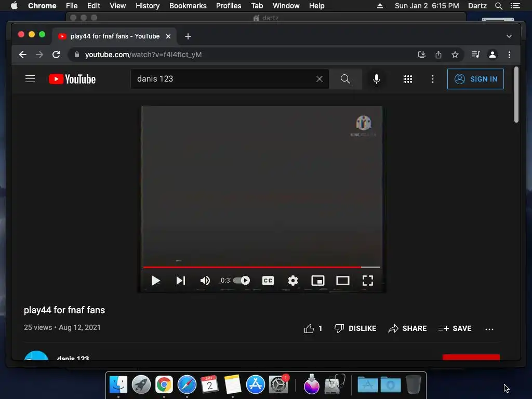Screen dimensions: 532x399
Task: View site information lock icon
Action: pyautogui.click(x=77, y=55)
